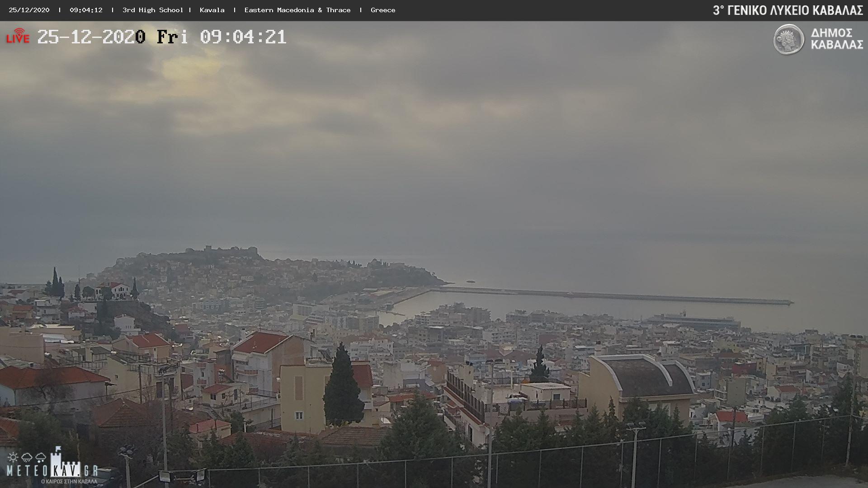
Task: Click the Municipality of Kavala coin emblem
Action: point(788,39)
